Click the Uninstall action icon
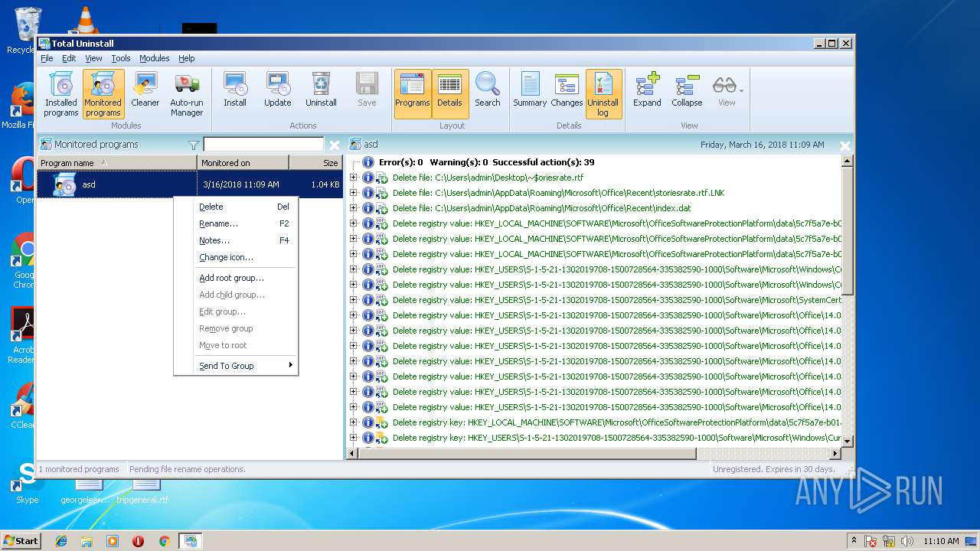Image resolution: width=980 pixels, height=551 pixels. pyautogui.click(x=321, y=90)
